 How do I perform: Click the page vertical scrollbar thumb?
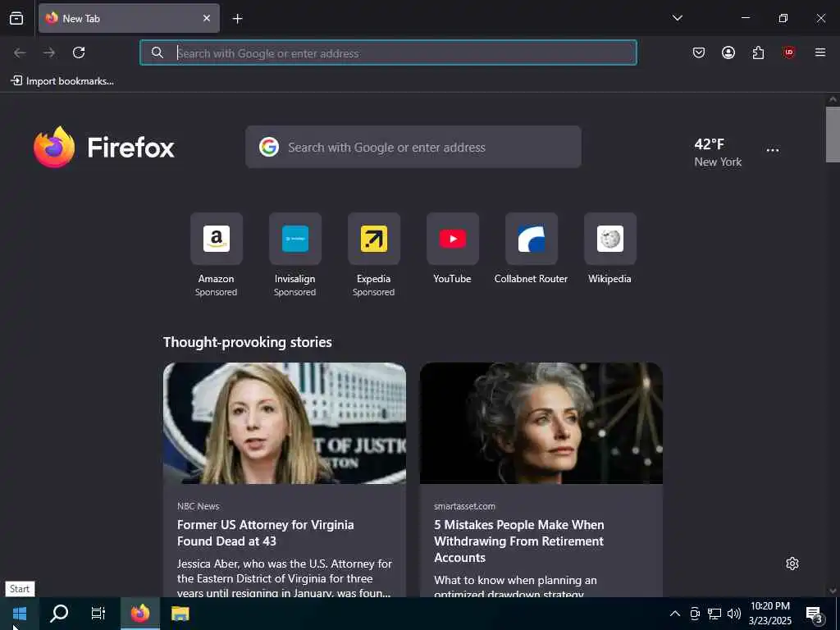click(833, 135)
